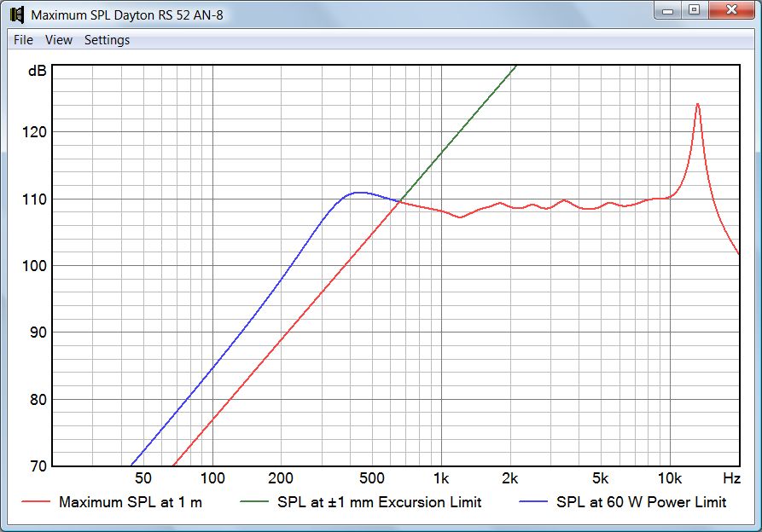The height and width of the screenshot is (532, 762).
Task: Click the 200 frequency axis label
Action: click(x=281, y=478)
